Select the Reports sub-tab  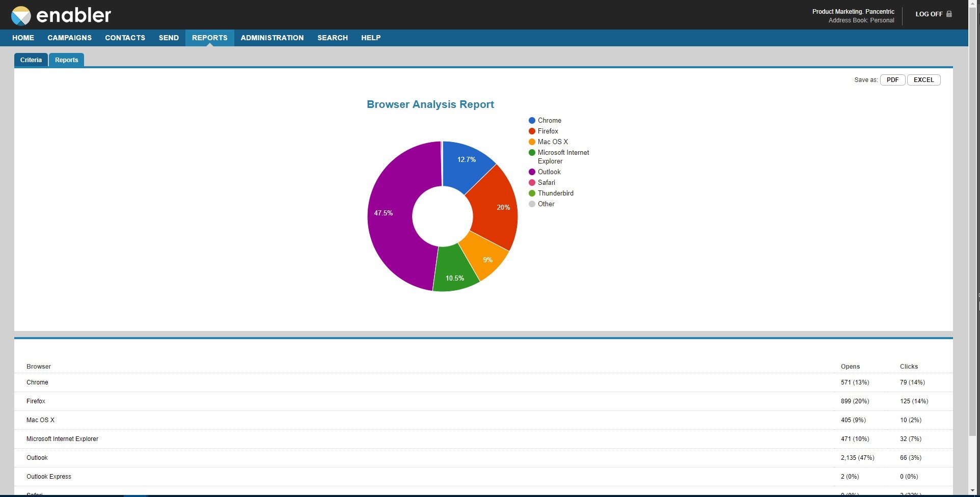(x=67, y=60)
